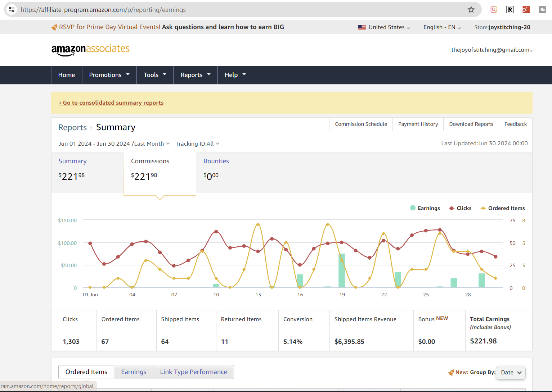Expand the Tools menu
552x392 pixels.
pos(155,75)
